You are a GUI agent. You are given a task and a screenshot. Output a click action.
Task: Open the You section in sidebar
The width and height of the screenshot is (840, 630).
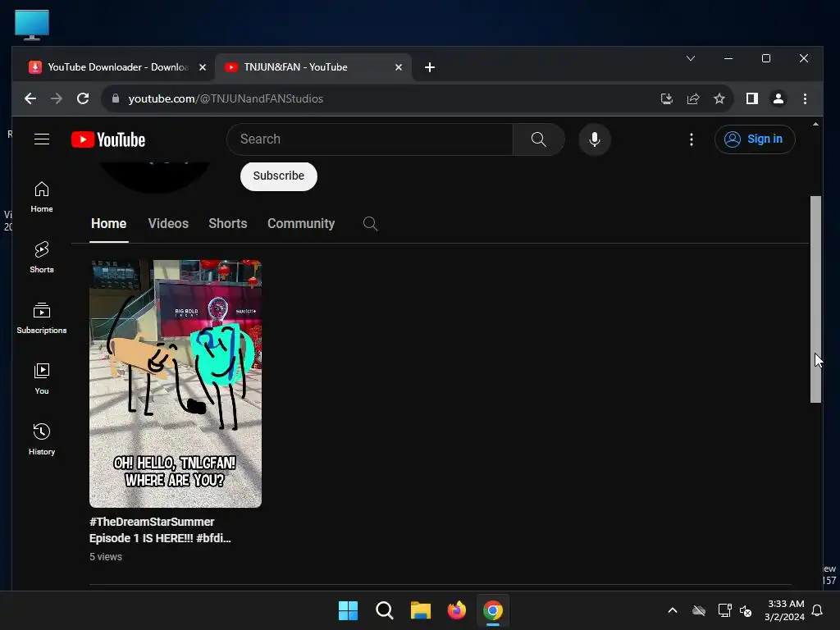click(x=42, y=379)
